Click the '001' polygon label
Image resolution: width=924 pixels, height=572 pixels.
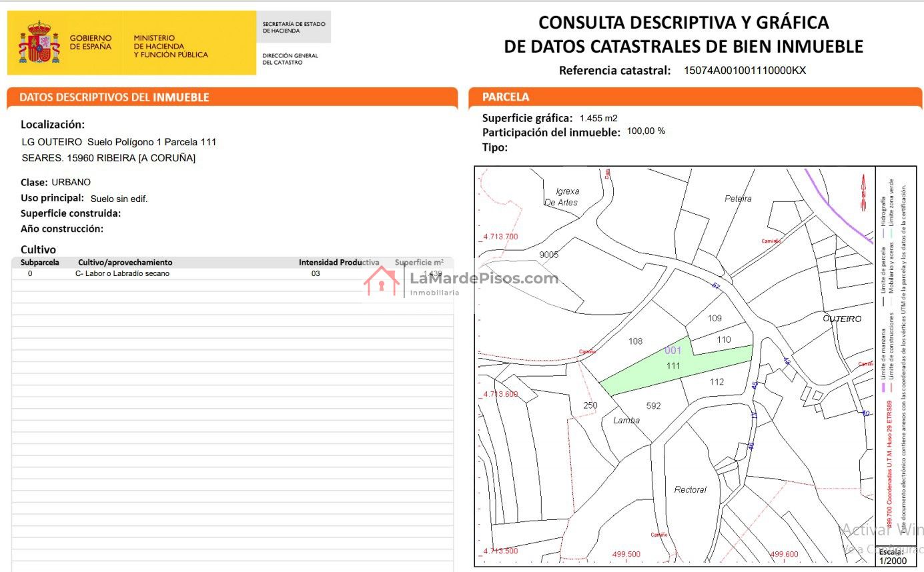click(x=673, y=350)
